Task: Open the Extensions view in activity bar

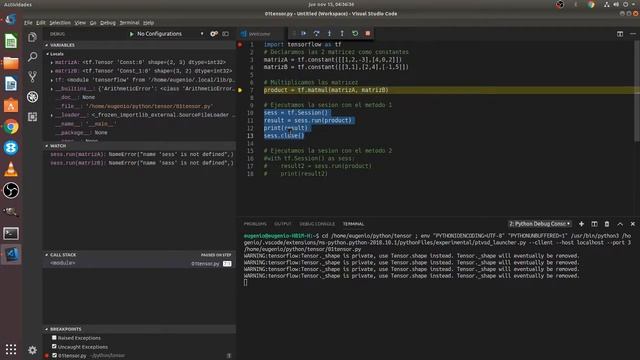Action: (32, 117)
